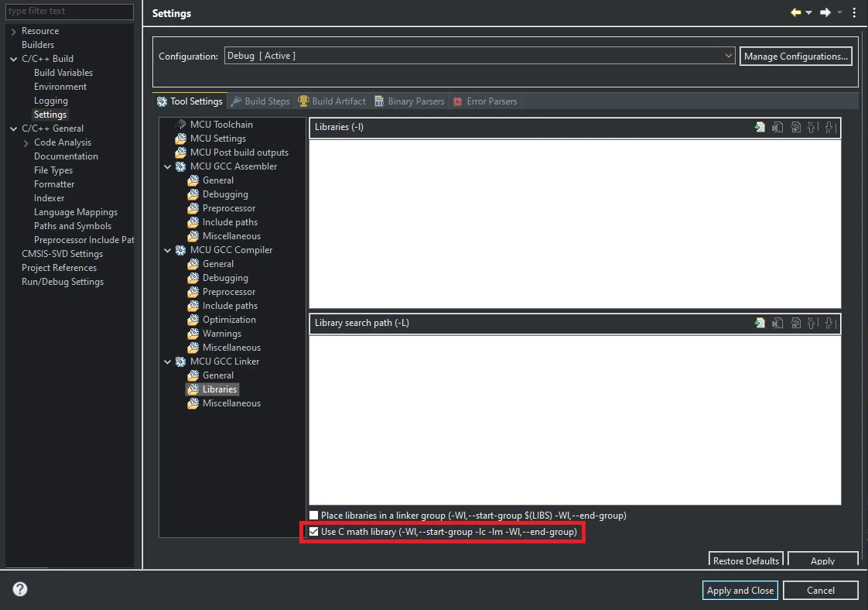Open Run/Debug Settings page
The height and width of the screenshot is (610, 868).
tap(63, 282)
